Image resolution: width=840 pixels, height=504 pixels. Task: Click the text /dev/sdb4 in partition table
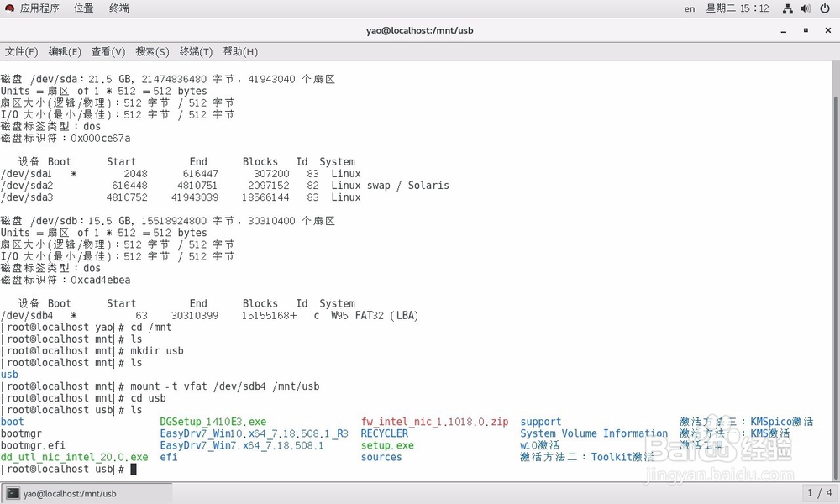(x=27, y=316)
